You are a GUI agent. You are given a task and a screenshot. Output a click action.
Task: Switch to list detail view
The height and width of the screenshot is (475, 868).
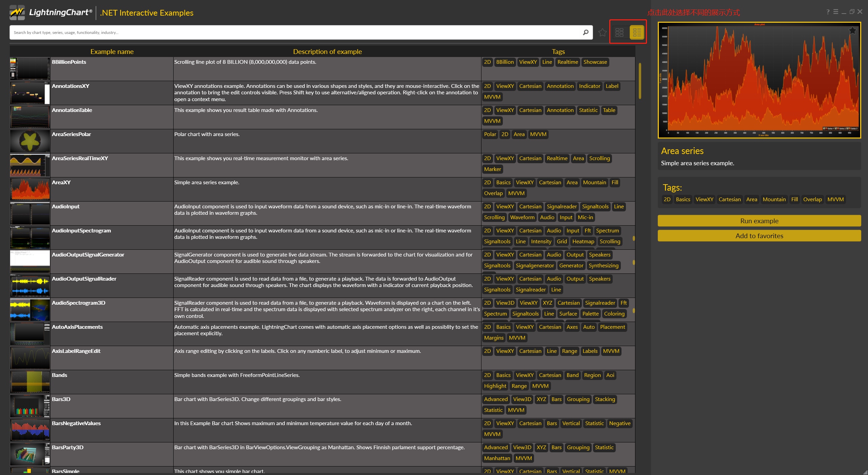tap(637, 32)
